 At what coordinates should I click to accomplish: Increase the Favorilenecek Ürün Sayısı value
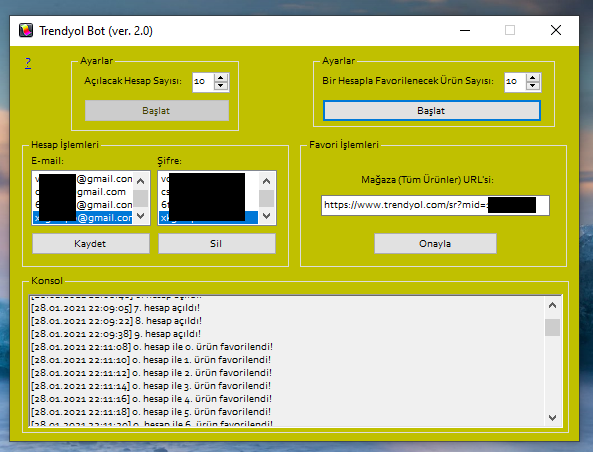click(532, 78)
